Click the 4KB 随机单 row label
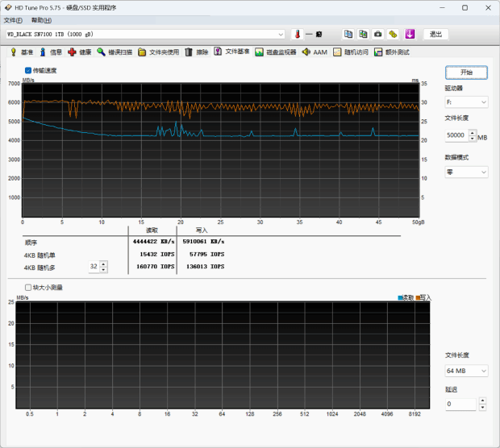The width and height of the screenshot is (500, 448). coord(40,255)
